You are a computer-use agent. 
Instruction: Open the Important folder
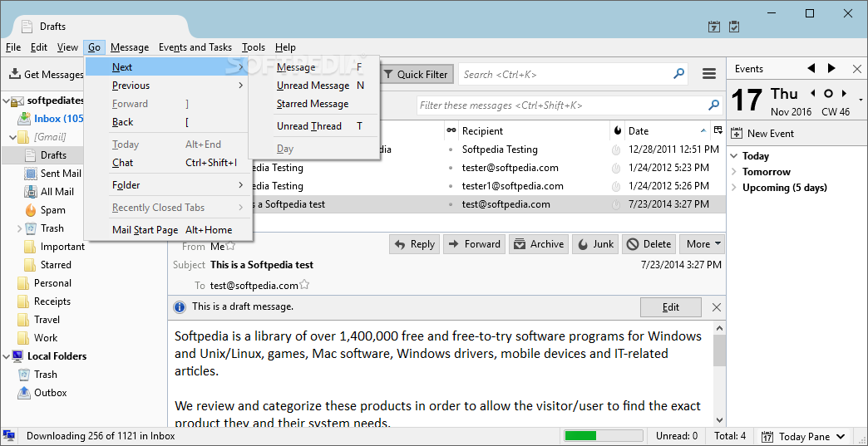(62, 247)
